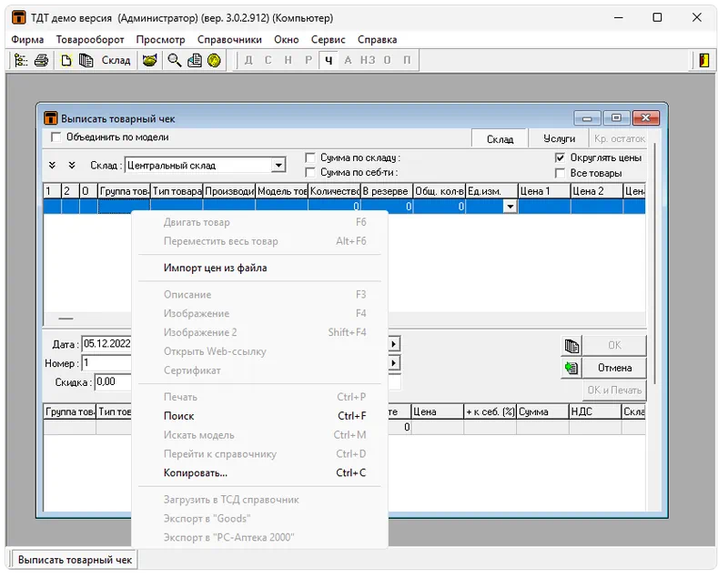The image size is (728, 578).
Task: Click the Скидка input field
Action: point(114,381)
